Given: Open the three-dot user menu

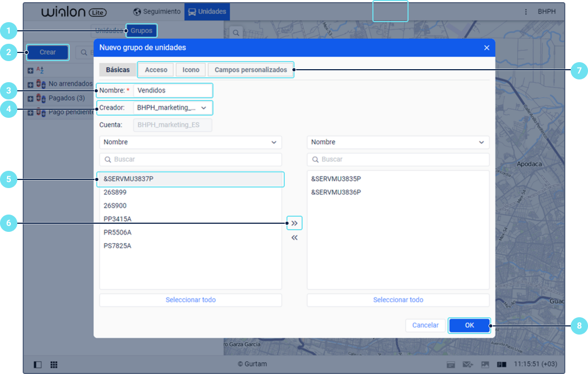Looking at the screenshot, I should pyautogui.click(x=526, y=12).
